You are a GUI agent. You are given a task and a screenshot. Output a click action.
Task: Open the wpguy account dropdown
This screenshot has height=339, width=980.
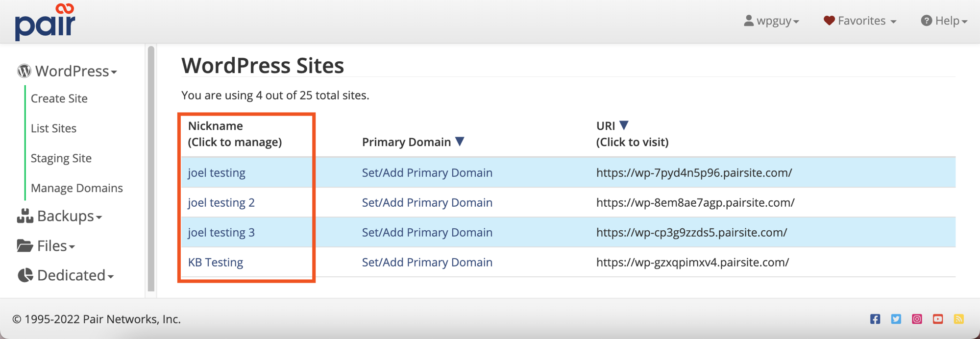[x=772, y=21]
